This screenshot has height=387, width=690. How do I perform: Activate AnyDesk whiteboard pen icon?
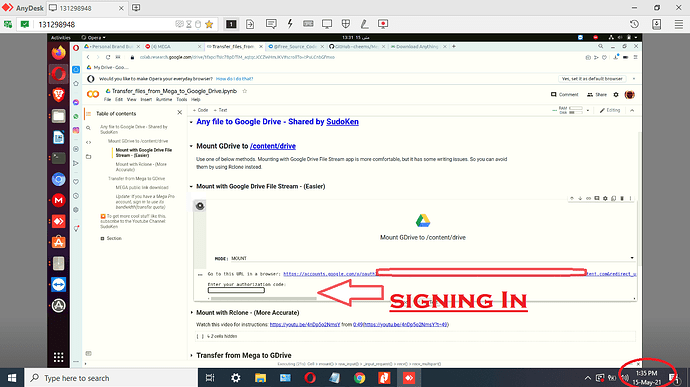coord(364,24)
